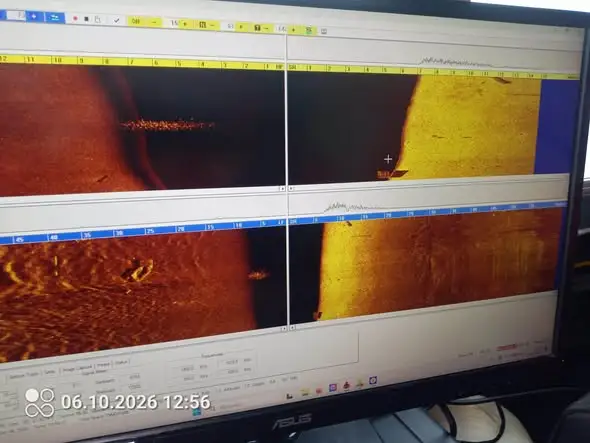Stop recording with the black square button
The height and width of the screenshot is (443, 590).
tap(86, 19)
